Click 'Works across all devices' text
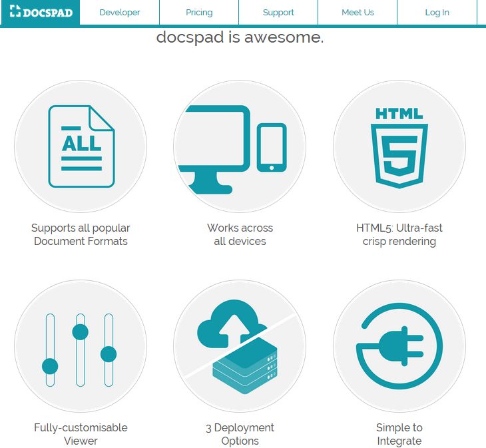The height and width of the screenshot is (448, 486). tap(240, 234)
